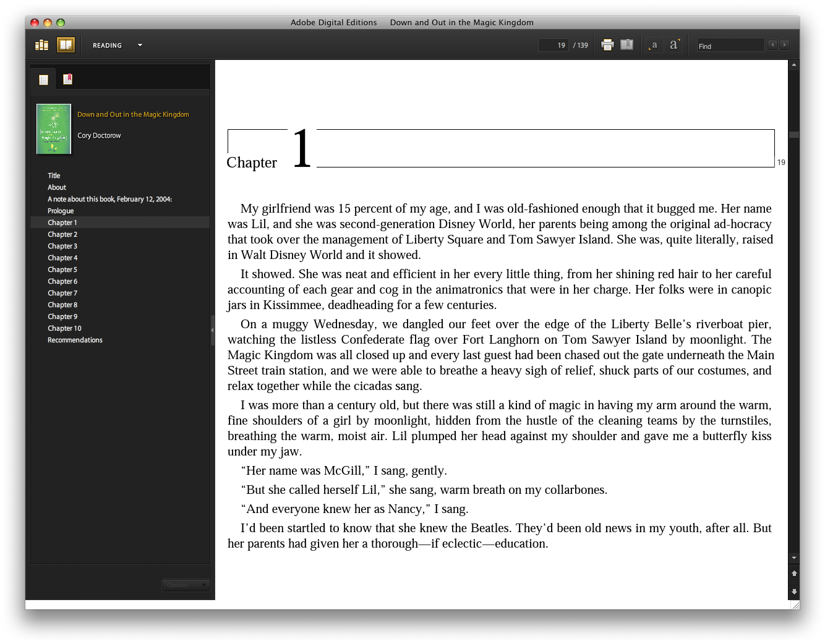Image resolution: width=825 pixels, height=644 pixels.
Task: Click the total pages '/ 139' label
Action: (x=581, y=45)
